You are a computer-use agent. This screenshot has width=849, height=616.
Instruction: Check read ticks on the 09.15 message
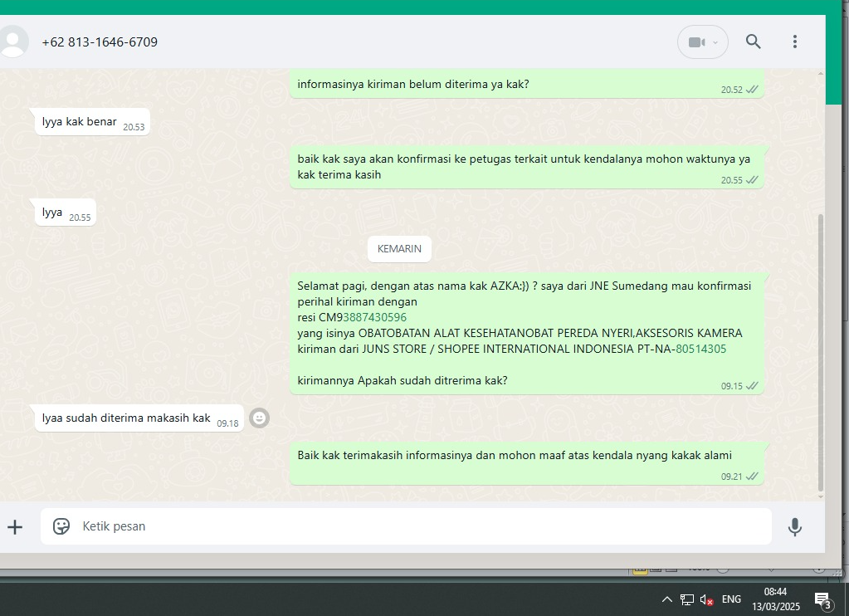pyautogui.click(x=752, y=386)
